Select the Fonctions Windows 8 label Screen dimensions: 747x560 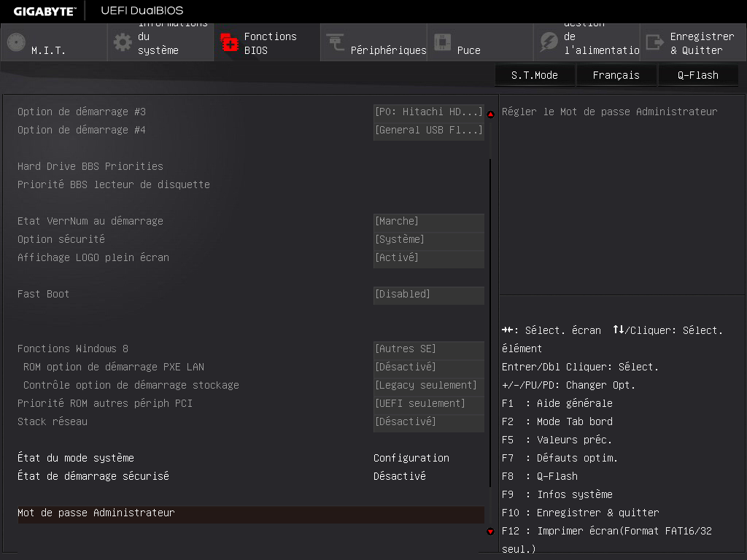point(72,349)
